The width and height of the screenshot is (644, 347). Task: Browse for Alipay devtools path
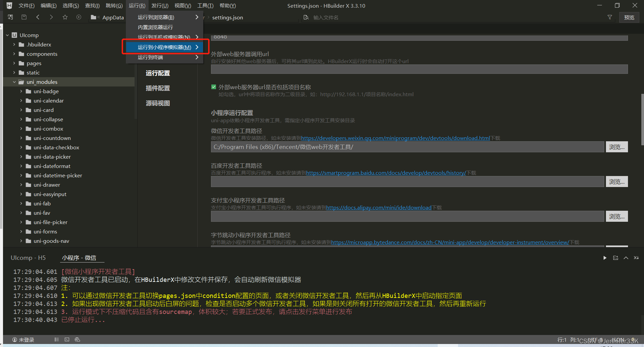pos(617,216)
